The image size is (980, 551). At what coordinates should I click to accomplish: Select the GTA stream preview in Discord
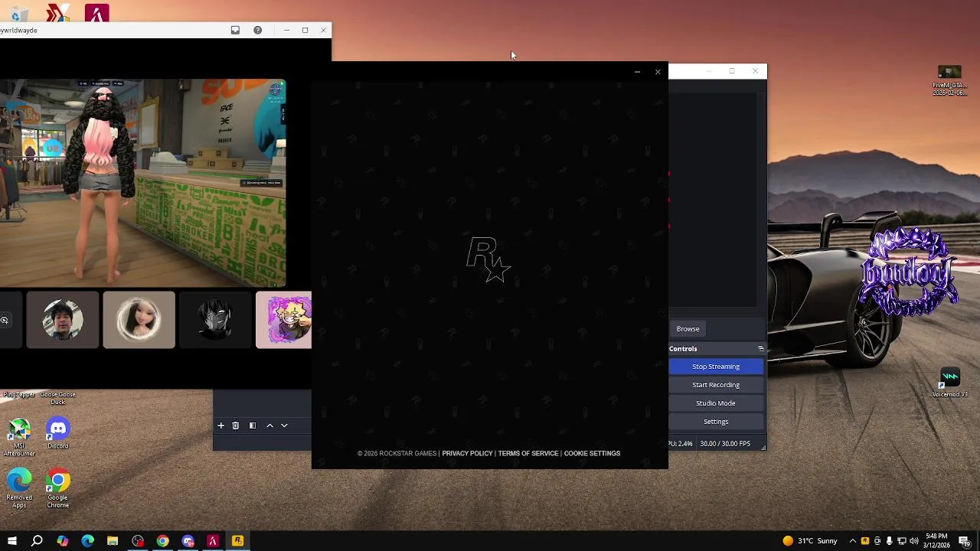(x=142, y=183)
